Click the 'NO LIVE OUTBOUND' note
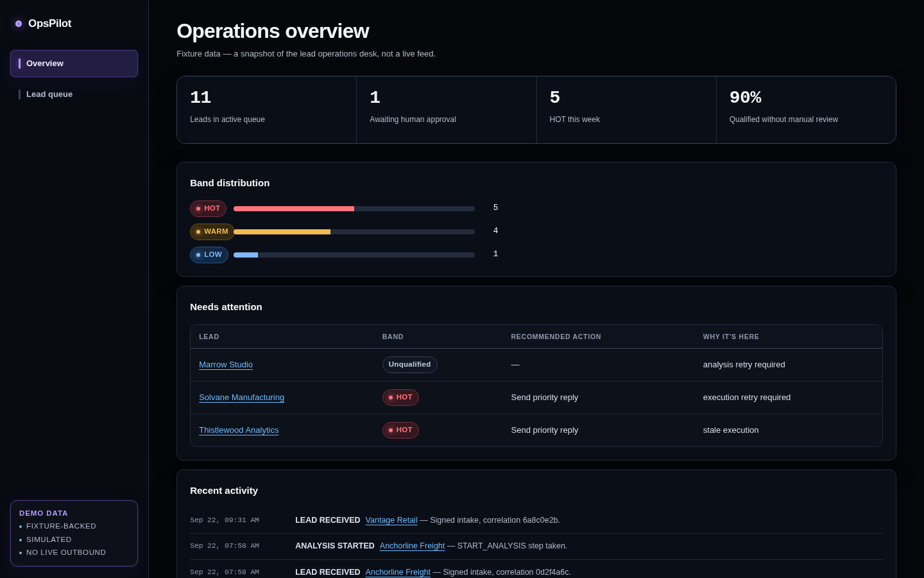924x578 pixels. [x=66, y=553]
